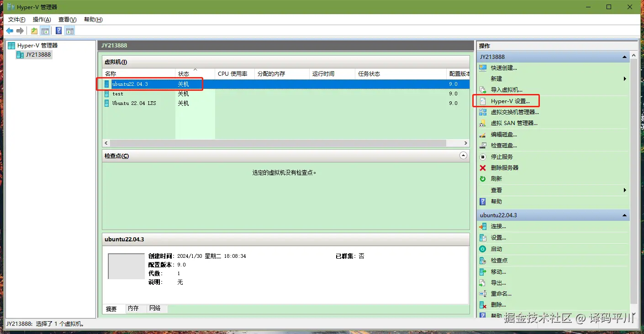Toggle the console tree toolbar icon

(45, 31)
